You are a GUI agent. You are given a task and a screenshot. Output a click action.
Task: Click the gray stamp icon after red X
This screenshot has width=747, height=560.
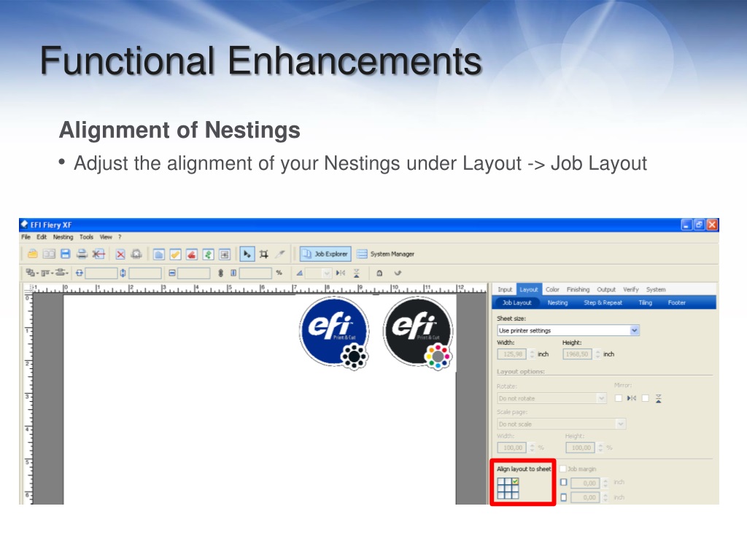coord(136,254)
